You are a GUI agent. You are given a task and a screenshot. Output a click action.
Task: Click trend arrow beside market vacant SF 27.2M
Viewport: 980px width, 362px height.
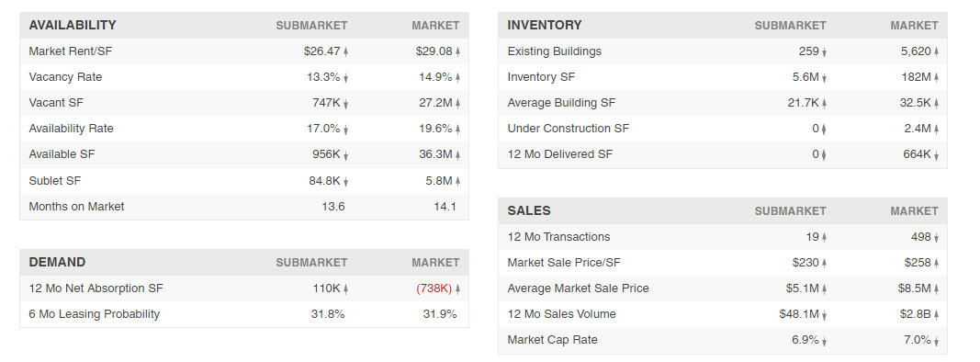[457, 104]
